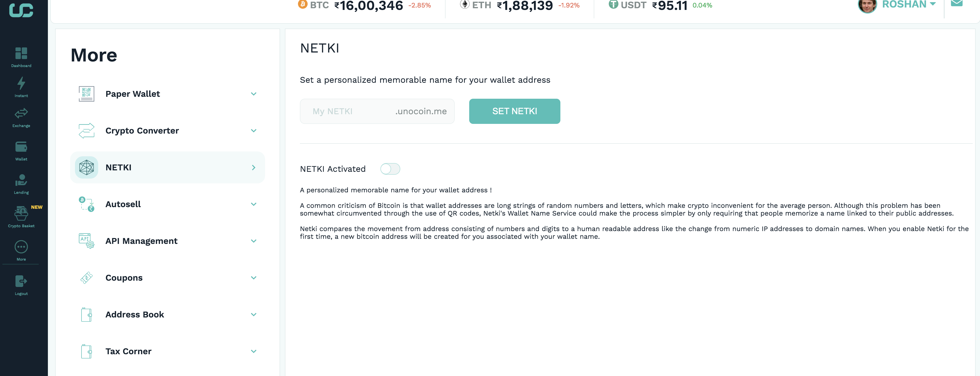
Task: Click the Unocoin logo
Action: [x=21, y=10]
